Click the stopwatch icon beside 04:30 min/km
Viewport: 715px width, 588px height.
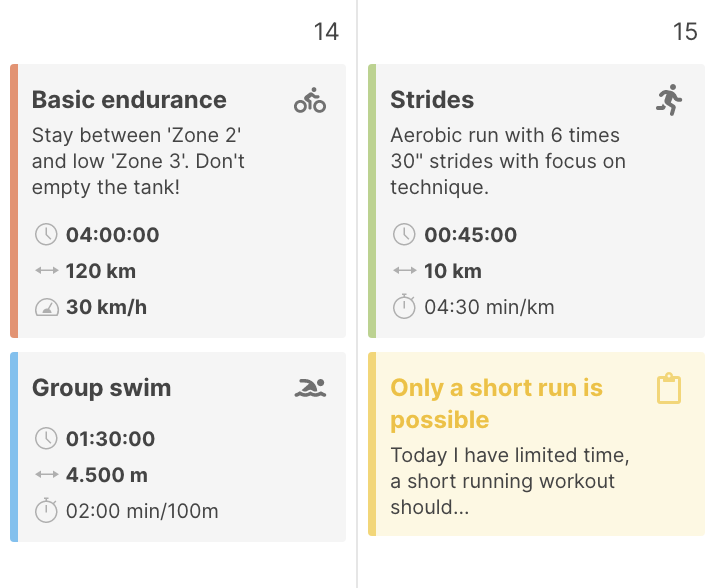[x=404, y=307]
